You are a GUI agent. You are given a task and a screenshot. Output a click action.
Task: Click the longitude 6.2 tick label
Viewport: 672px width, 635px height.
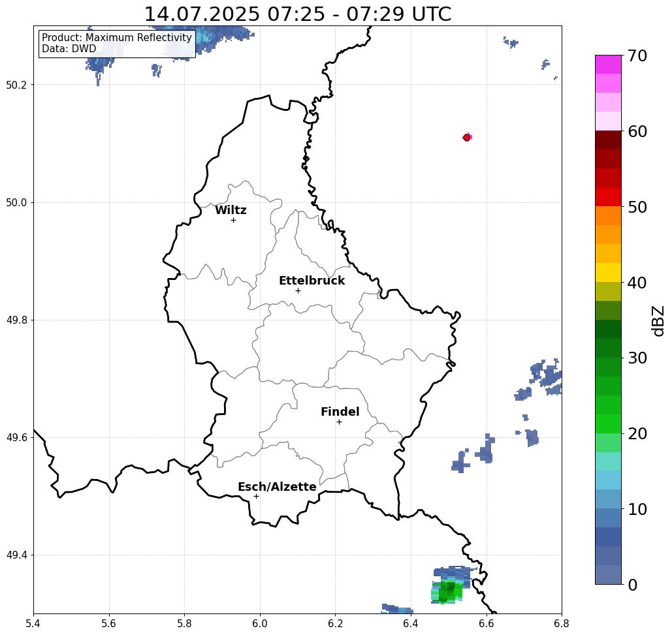(336, 623)
